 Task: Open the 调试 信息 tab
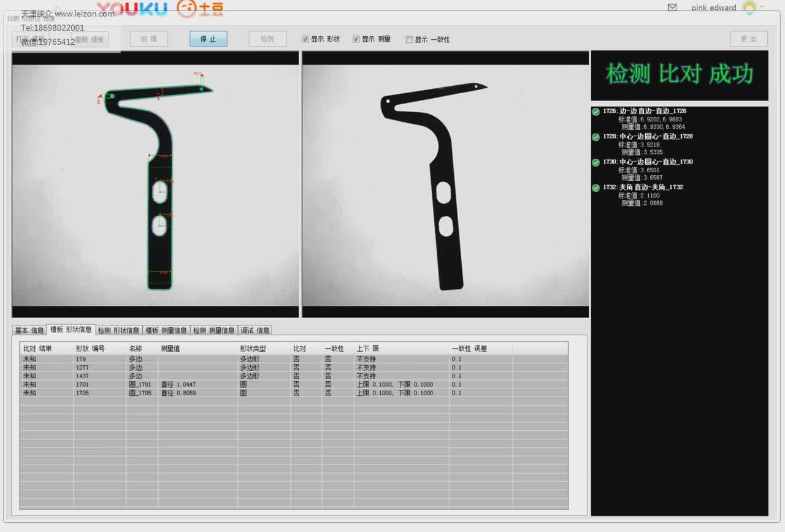tap(255, 330)
